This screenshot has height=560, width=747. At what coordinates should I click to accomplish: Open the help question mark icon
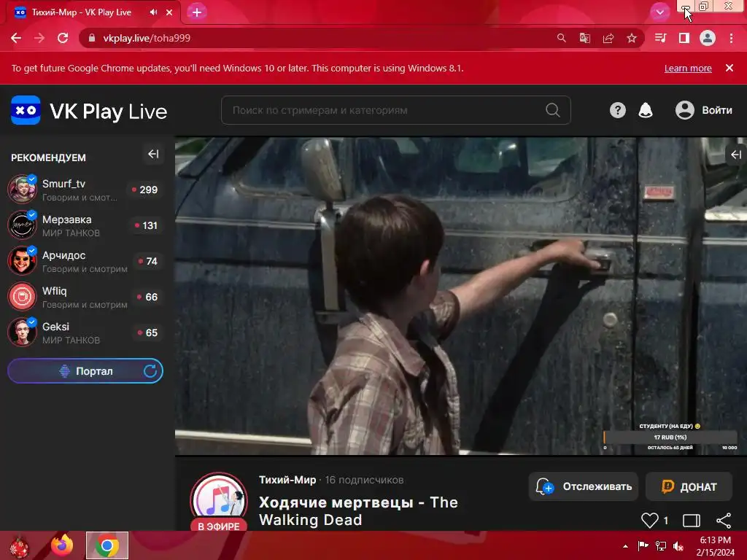tap(617, 110)
